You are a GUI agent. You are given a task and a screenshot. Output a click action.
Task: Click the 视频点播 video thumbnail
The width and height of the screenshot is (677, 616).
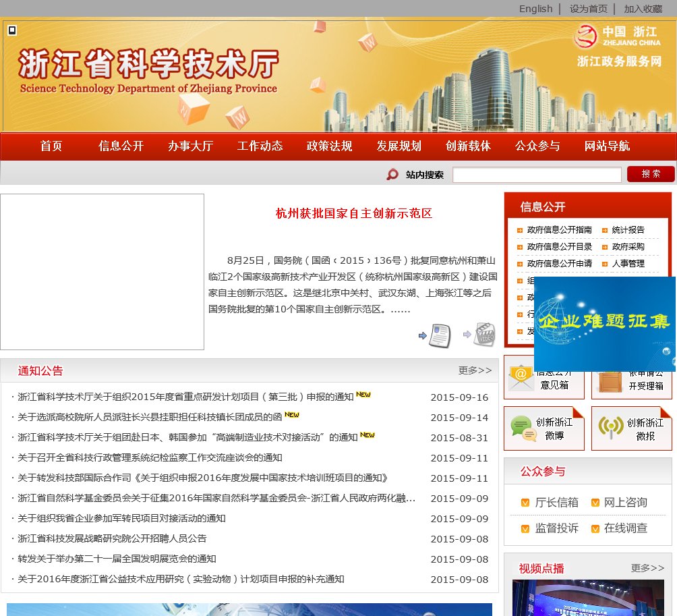coord(588,598)
